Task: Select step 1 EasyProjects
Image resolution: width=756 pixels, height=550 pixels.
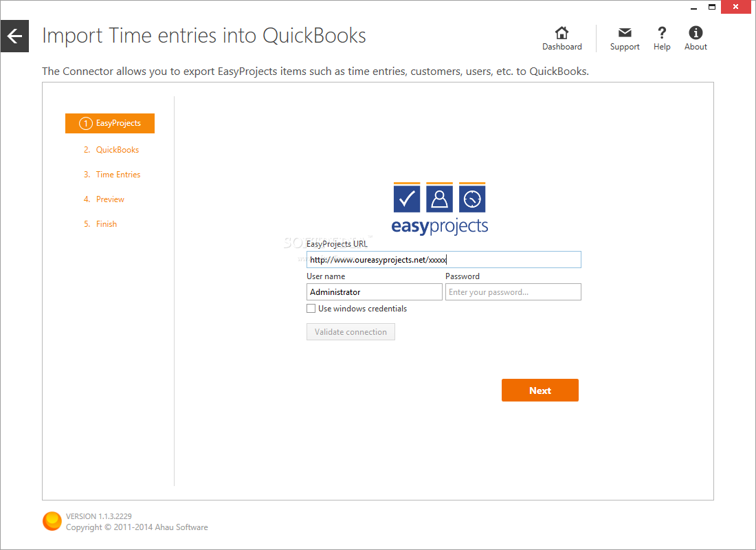Action: pos(110,124)
